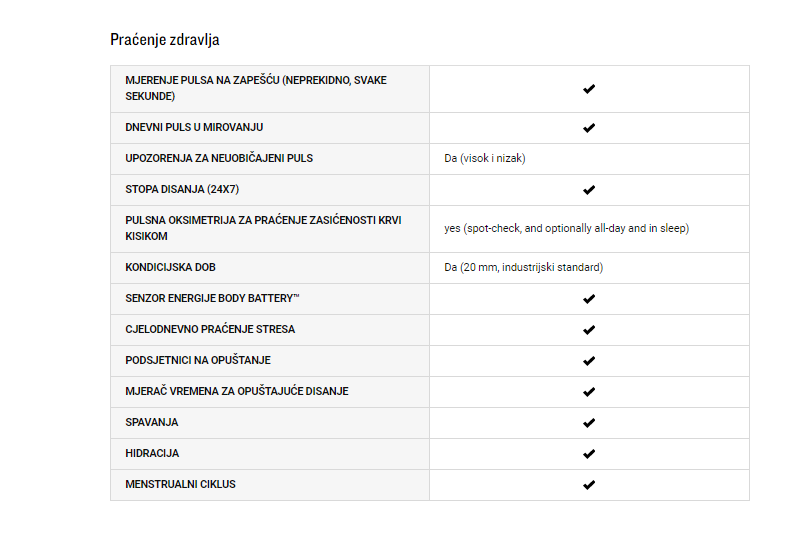Click the Upozorenja za neuobičajeni puls label

[219, 158]
